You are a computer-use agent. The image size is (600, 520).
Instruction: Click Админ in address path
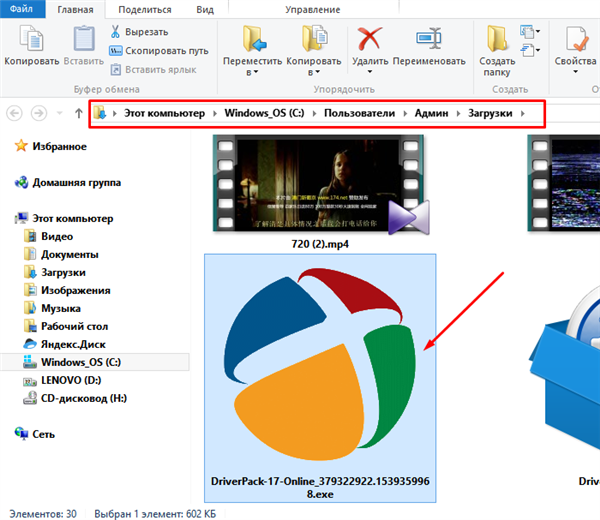coord(432,113)
